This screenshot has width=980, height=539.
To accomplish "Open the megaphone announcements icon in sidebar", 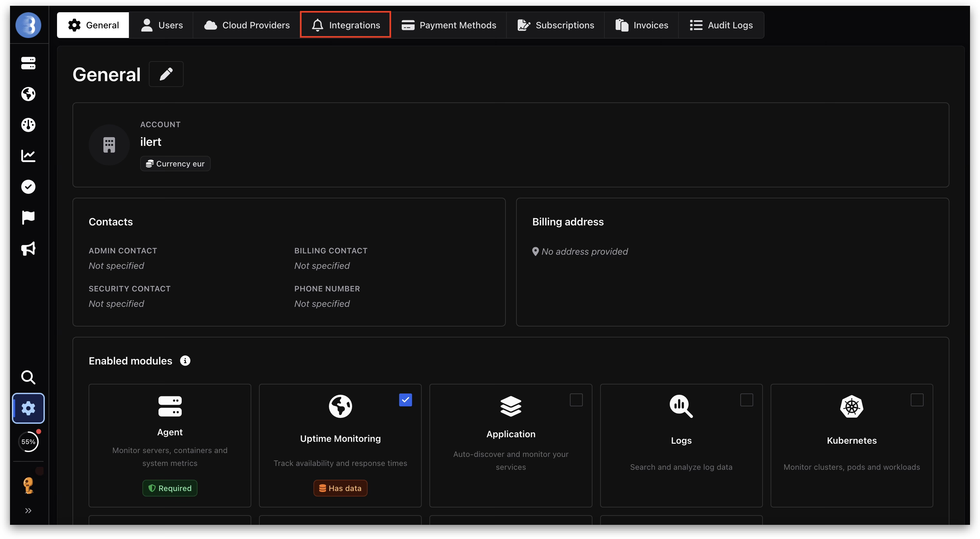I will [28, 249].
